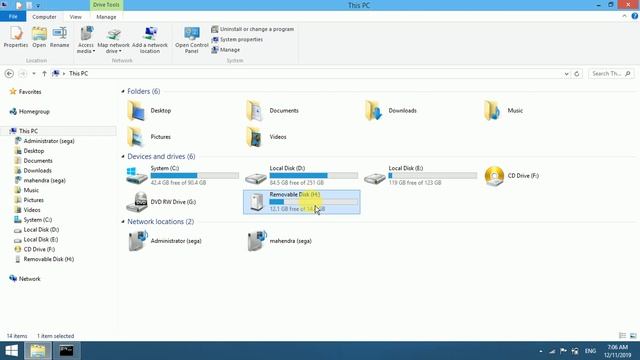Go up one level with the up arrow
The width and height of the screenshot is (640, 360).
[x=44, y=73]
